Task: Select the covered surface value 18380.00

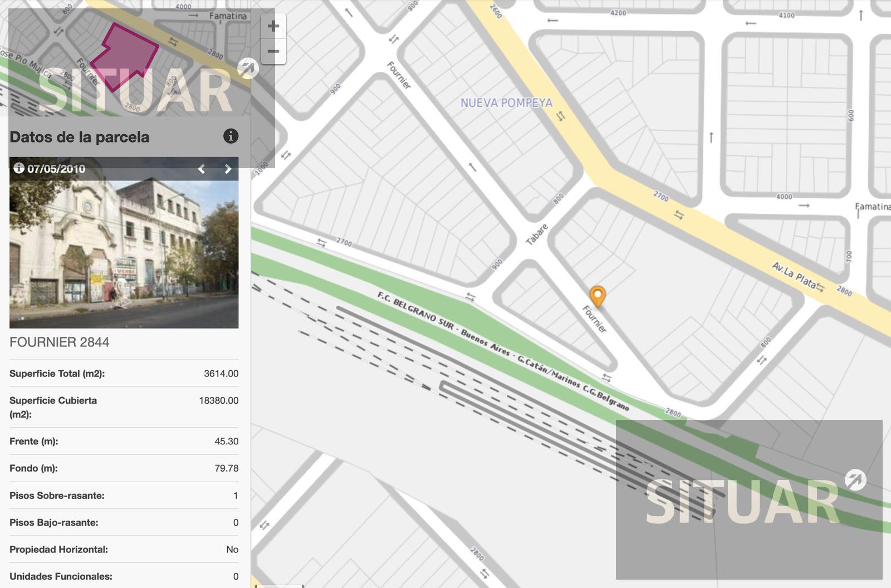Action: 219,400
